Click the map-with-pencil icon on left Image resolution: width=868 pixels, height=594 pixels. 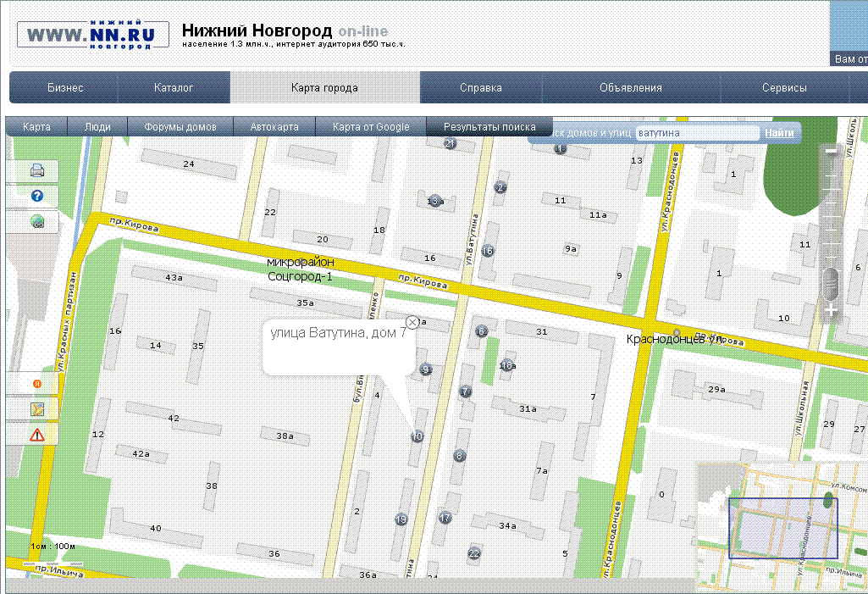pyautogui.click(x=37, y=409)
